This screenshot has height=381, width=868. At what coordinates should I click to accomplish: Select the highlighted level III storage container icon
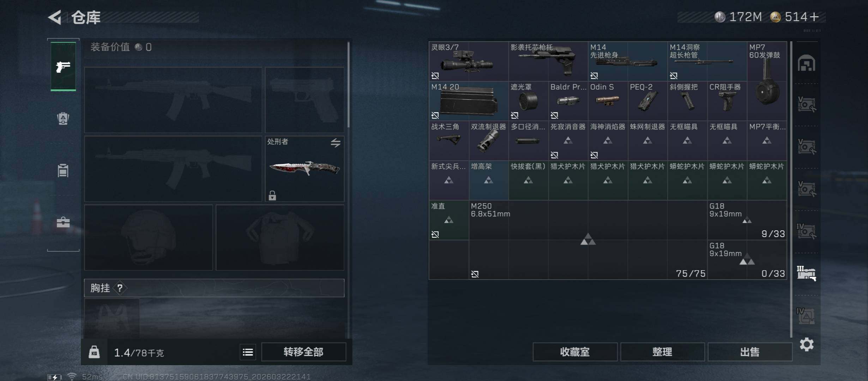click(x=807, y=273)
